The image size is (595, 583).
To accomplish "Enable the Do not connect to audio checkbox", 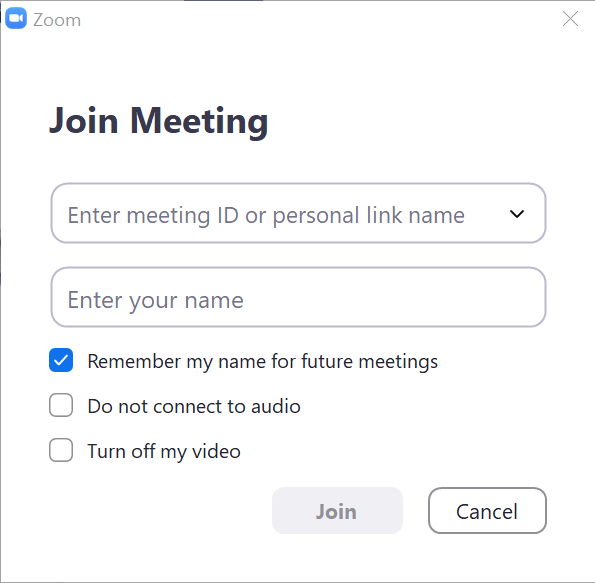I will (x=61, y=405).
